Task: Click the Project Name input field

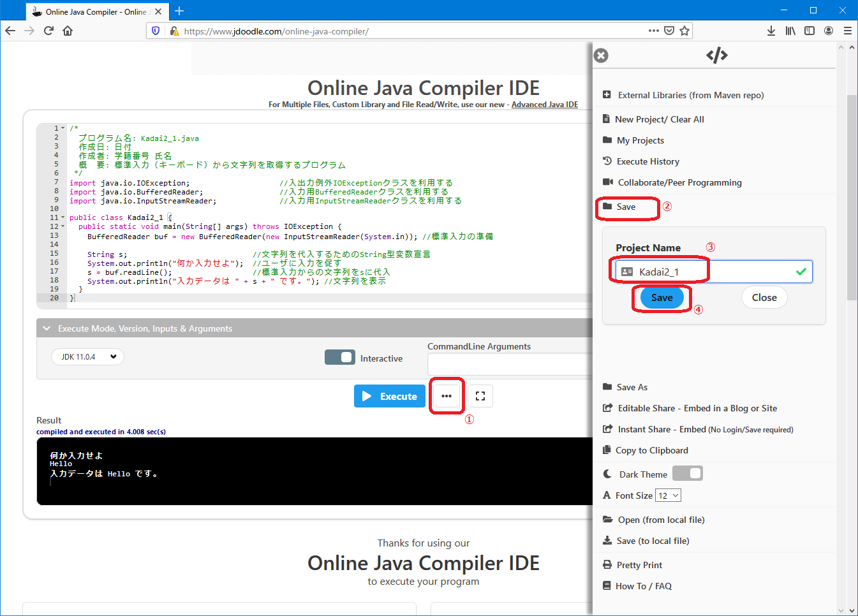Action: (714, 272)
